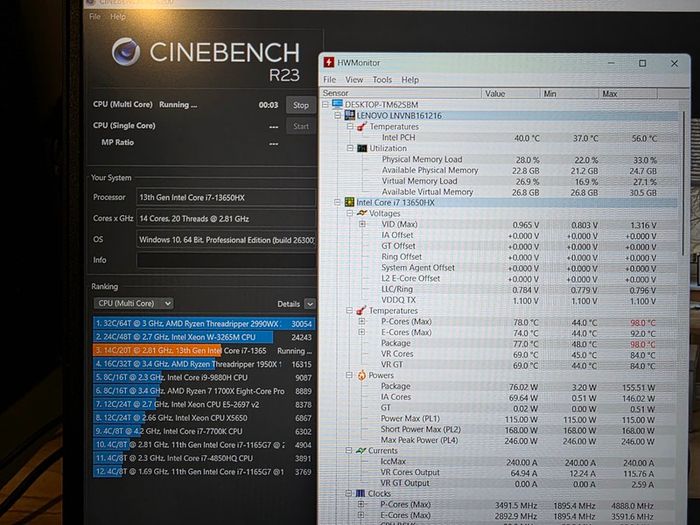The height and width of the screenshot is (525, 700).
Task: Click the CPU icon beside Intel Core i7 13650HX
Action: coord(349,203)
